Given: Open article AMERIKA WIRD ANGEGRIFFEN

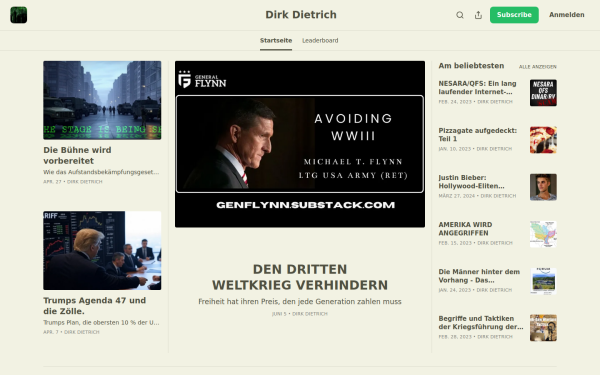Looking at the screenshot, I should 465,229.
